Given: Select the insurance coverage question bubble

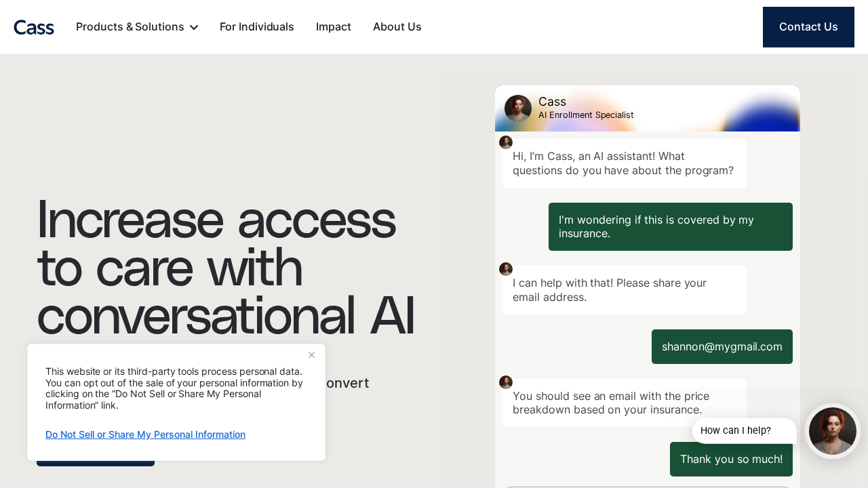Looking at the screenshot, I should point(670,226).
